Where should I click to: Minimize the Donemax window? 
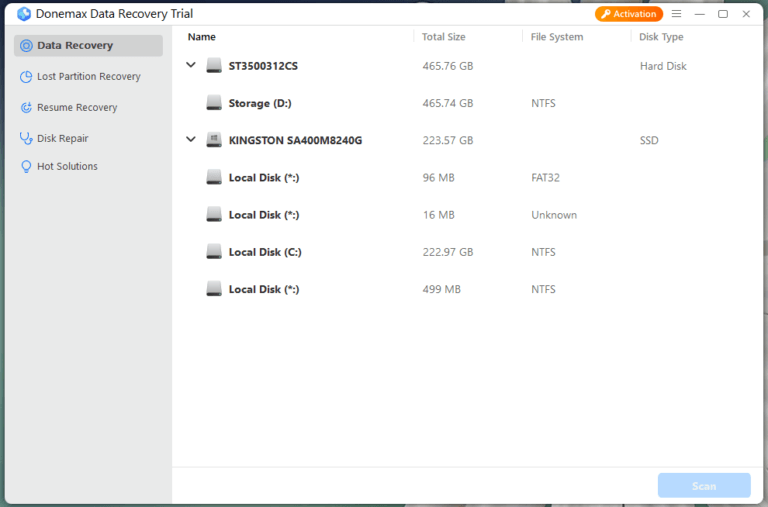click(x=699, y=14)
